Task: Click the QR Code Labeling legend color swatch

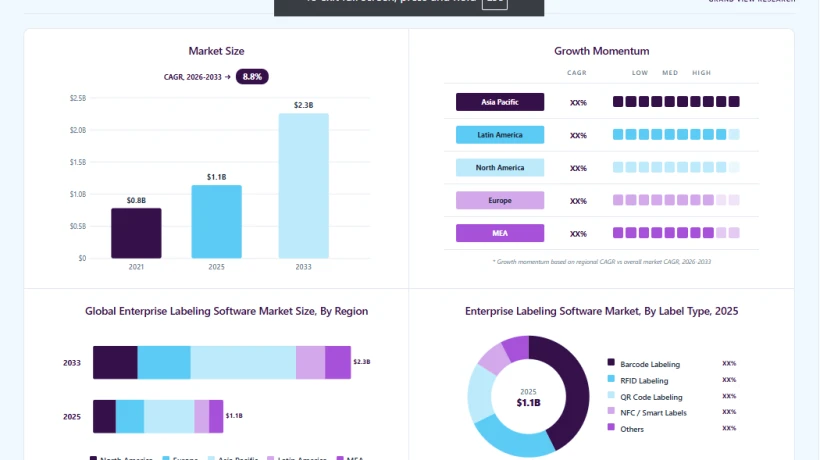Action: [x=611, y=395]
